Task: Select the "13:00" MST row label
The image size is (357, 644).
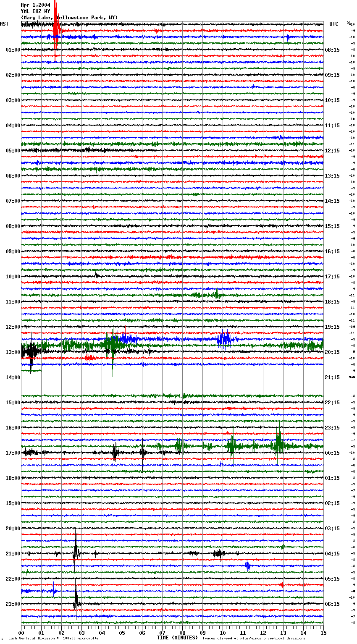Action: click(x=13, y=352)
